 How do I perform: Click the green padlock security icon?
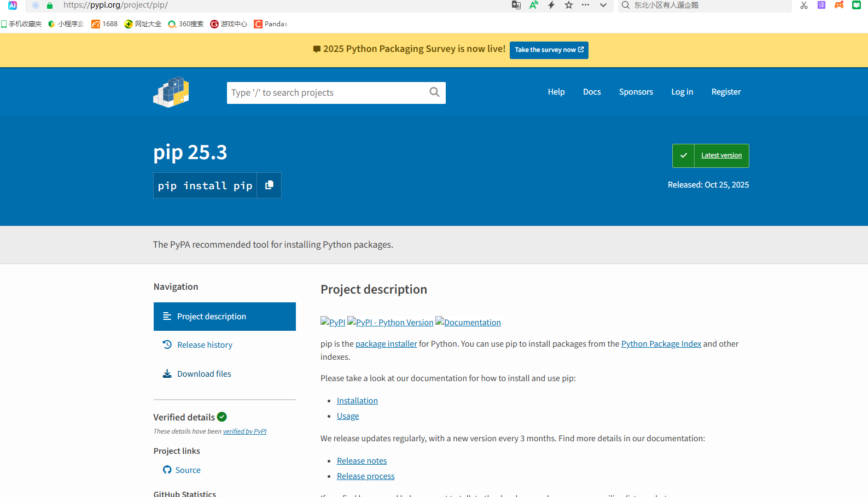click(x=50, y=5)
